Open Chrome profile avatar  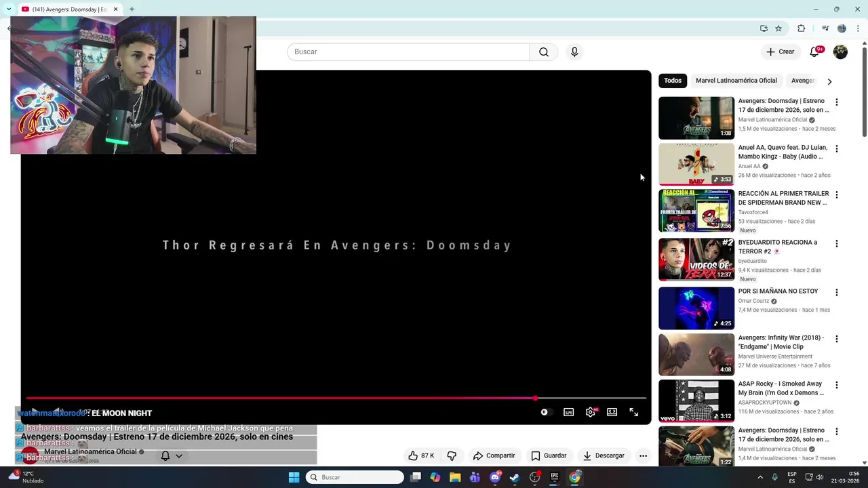coord(842,28)
